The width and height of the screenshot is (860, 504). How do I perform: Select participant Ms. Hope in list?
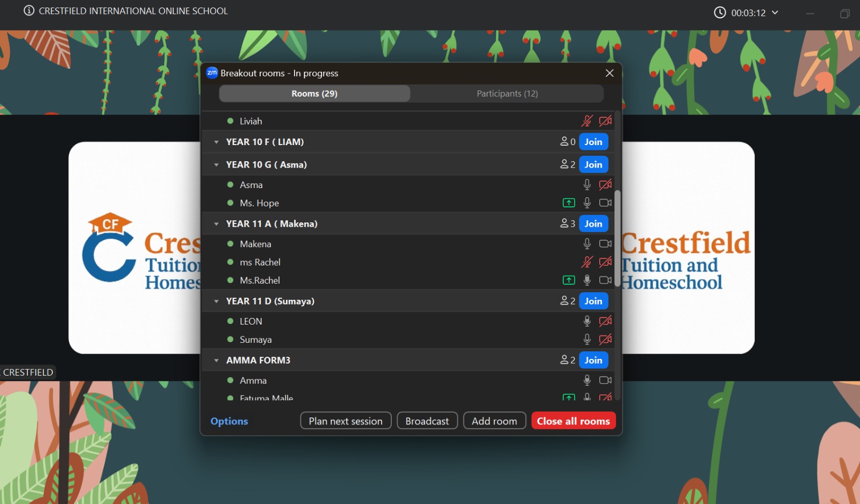tap(408, 203)
